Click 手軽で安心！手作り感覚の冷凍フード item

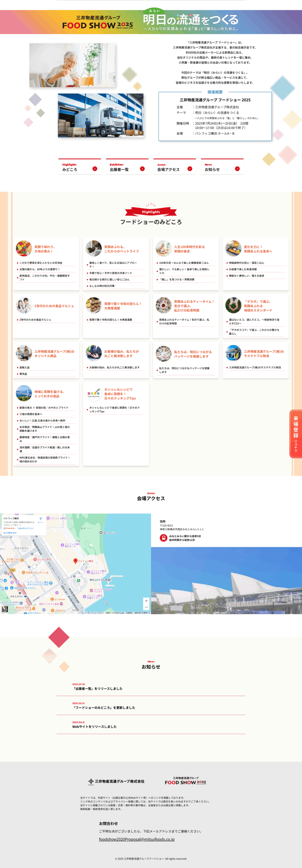116,273
